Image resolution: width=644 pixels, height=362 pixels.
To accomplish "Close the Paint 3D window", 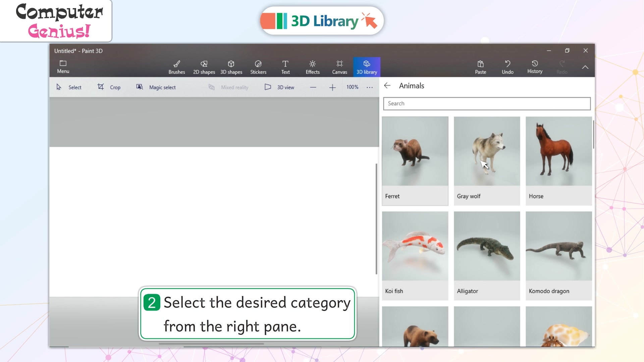I will point(586,51).
